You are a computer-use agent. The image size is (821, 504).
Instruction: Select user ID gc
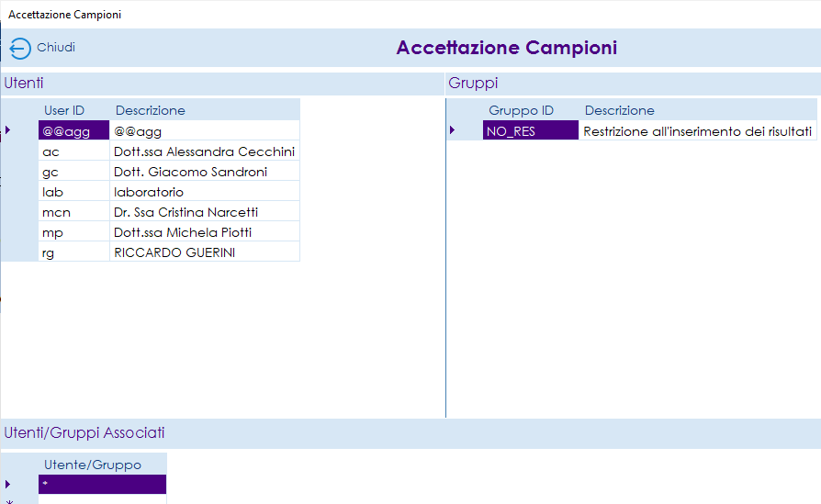(73, 172)
